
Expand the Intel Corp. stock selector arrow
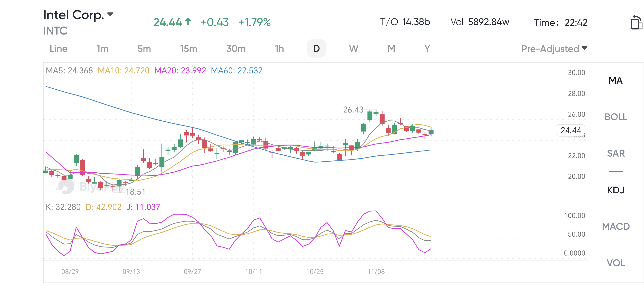pyautogui.click(x=110, y=14)
